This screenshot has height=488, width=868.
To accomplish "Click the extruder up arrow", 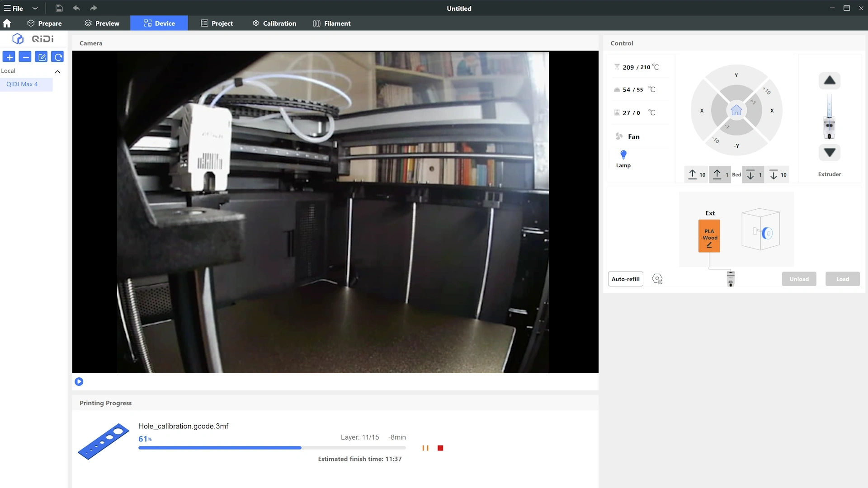I will pos(829,80).
